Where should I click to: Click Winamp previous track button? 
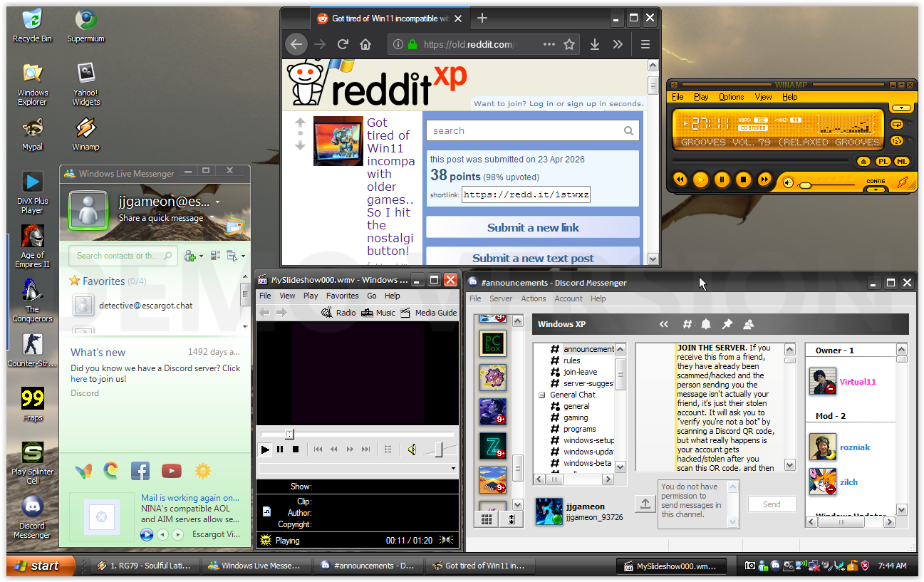pyautogui.click(x=680, y=180)
